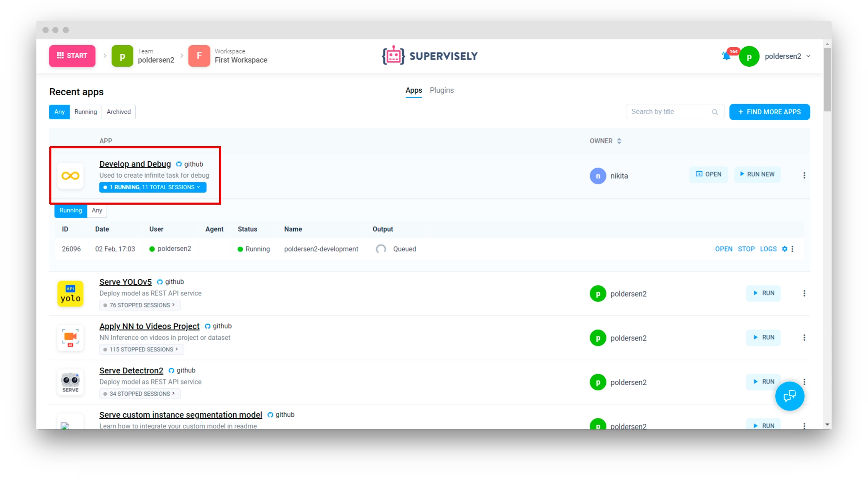Open Apply NN to Videos Project link
868x481 pixels.
(149, 326)
